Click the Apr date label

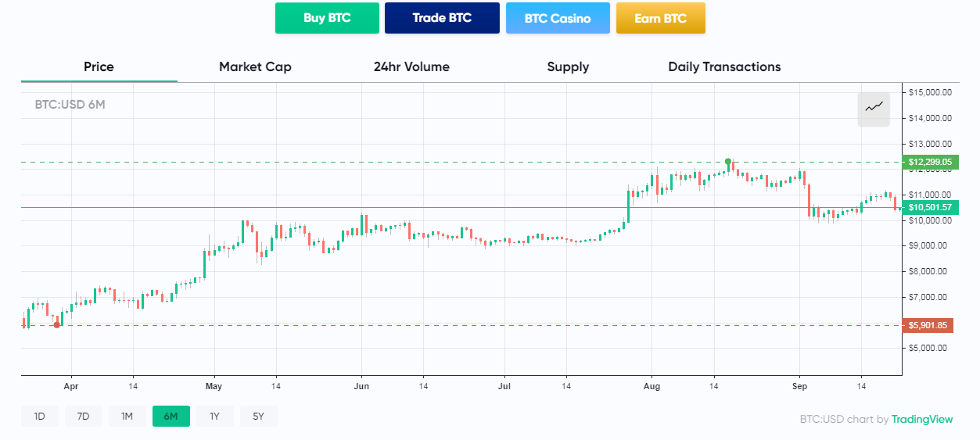pos(71,386)
